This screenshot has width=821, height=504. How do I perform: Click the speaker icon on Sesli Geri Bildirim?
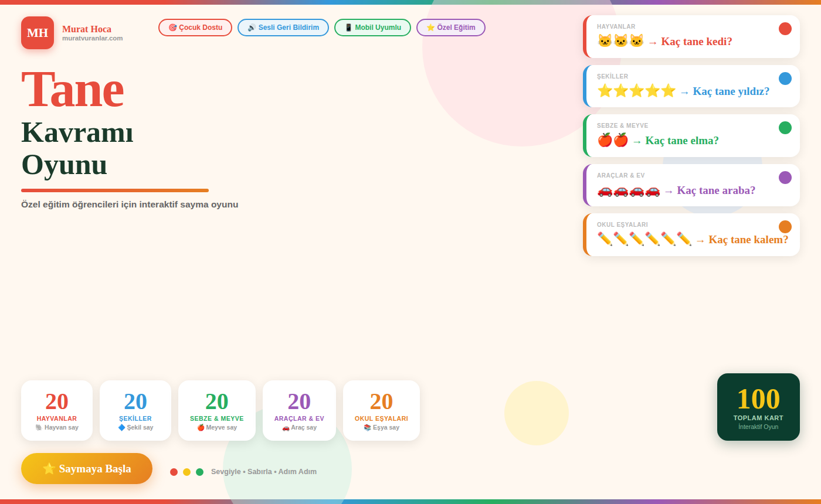pos(252,28)
